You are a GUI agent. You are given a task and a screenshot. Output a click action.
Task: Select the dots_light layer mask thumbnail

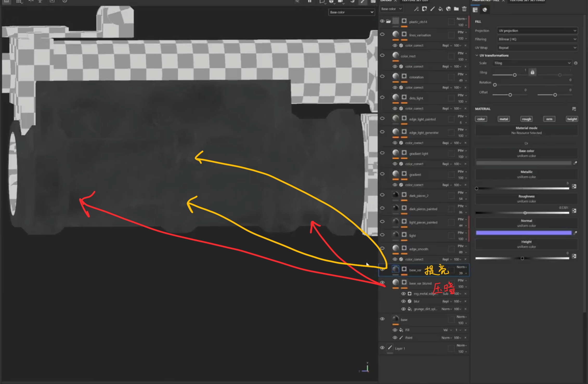[x=404, y=97]
